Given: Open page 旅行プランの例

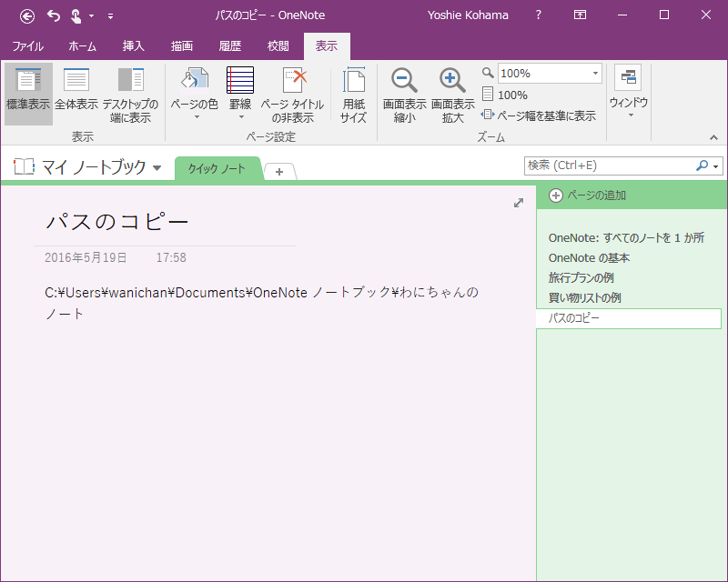Looking at the screenshot, I should pos(581,277).
